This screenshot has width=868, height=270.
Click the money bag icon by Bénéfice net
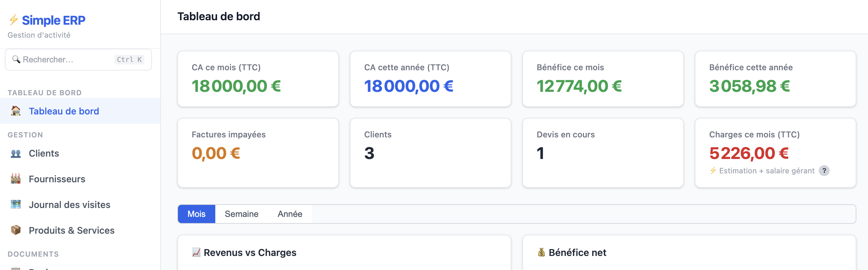(541, 253)
